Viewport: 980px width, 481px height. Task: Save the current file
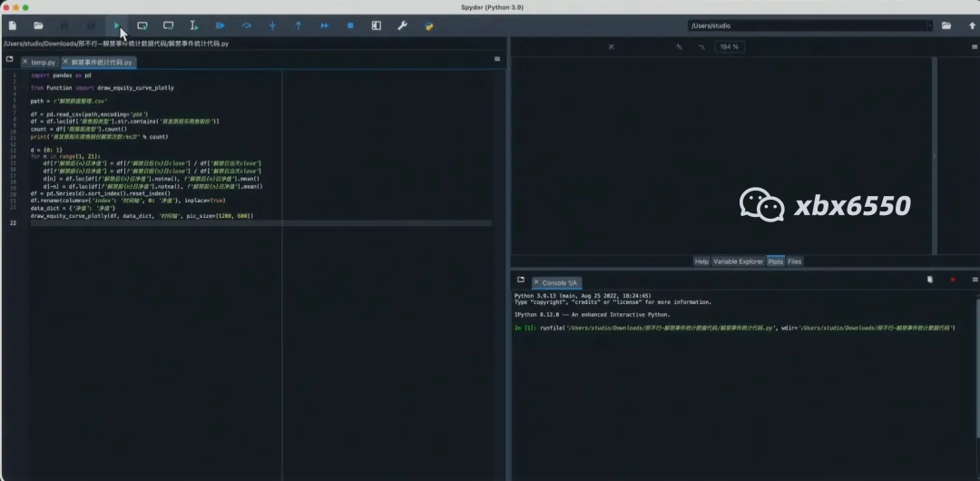(x=64, y=25)
